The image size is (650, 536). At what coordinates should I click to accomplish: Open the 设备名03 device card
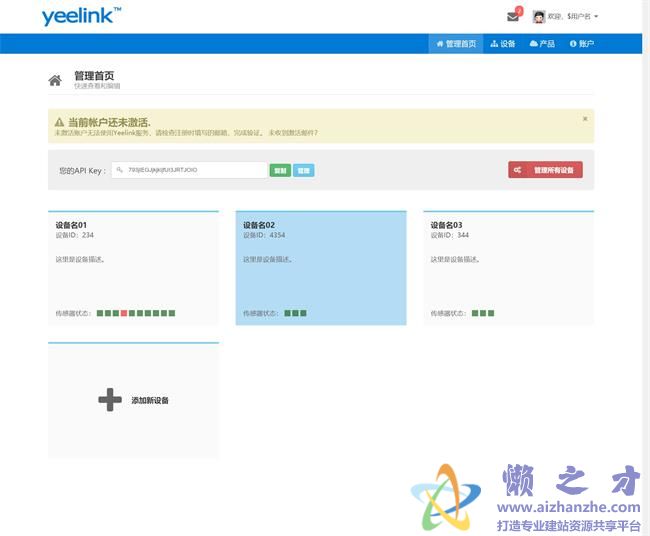click(x=508, y=268)
